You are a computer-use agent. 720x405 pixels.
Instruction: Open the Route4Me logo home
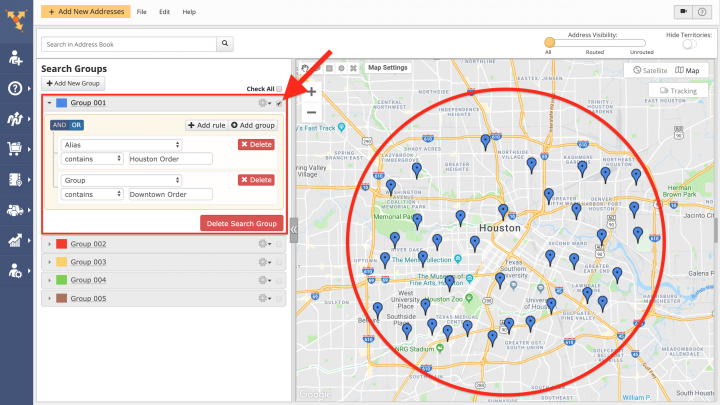pos(16,21)
